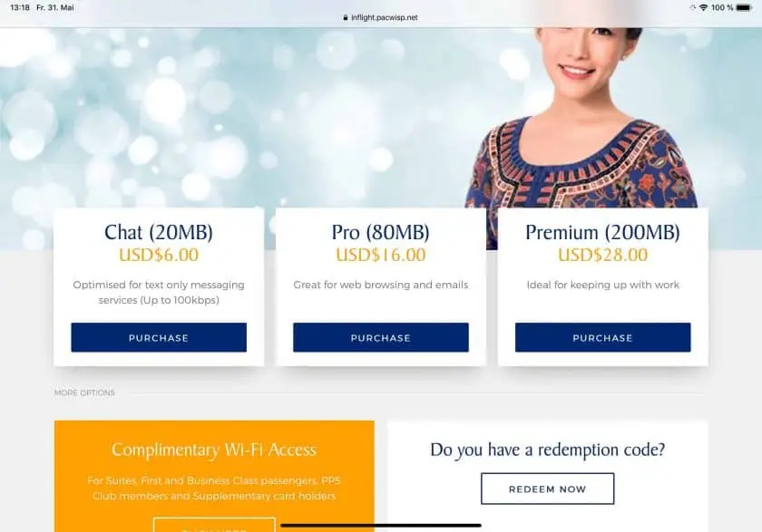The image size is (762, 532).
Task: Tap the home indicator bar at bottom
Action: [x=380, y=526]
